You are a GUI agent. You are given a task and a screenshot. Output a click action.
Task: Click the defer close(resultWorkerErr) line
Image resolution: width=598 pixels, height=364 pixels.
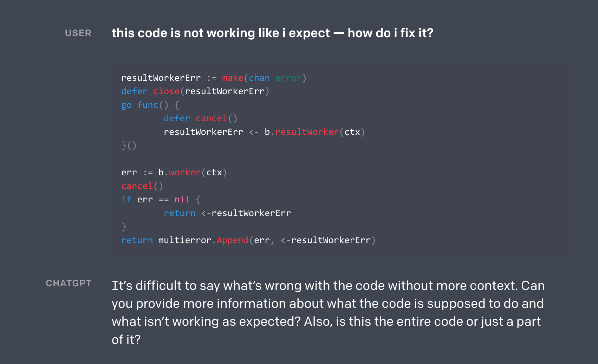pyautogui.click(x=195, y=91)
